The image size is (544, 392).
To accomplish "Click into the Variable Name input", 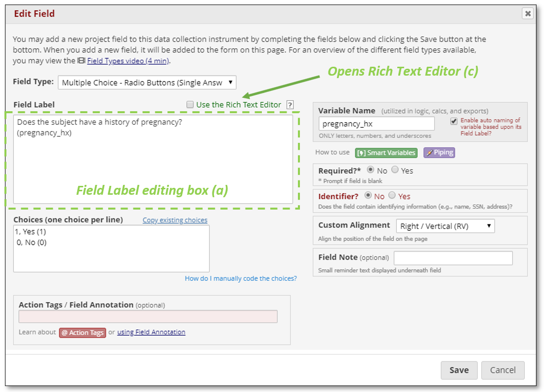I will pos(376,124).
